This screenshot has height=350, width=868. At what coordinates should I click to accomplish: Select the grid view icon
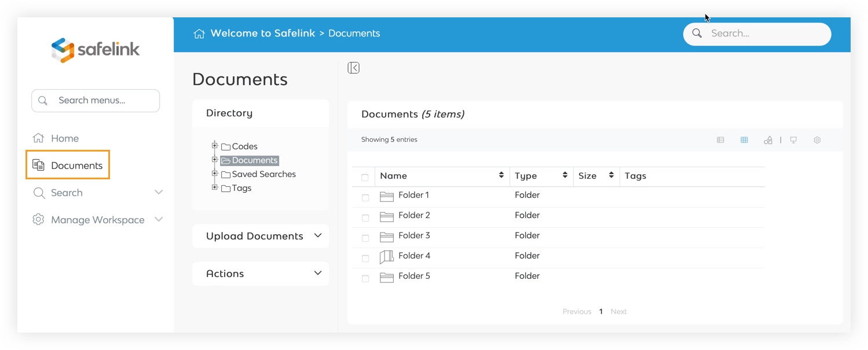coord(744,139)
